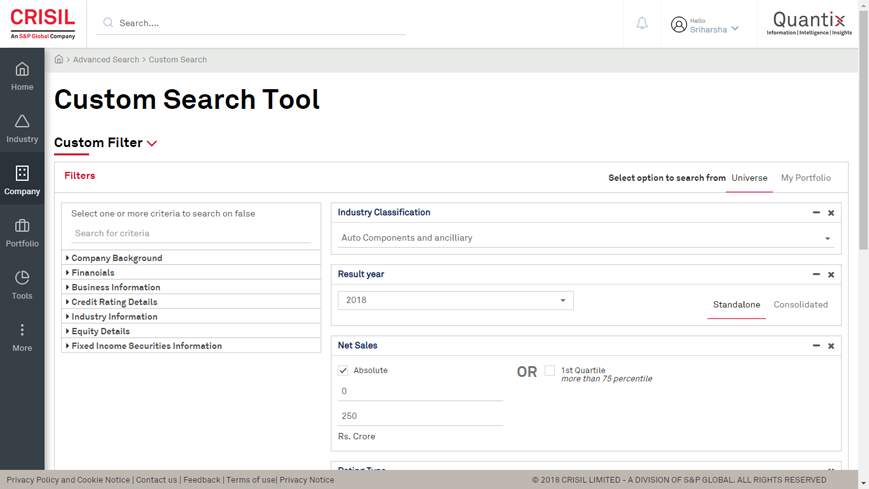869x489 pixels.
Task: Click the Advanced Search breadcrumb link
Action: pos(106,60)
